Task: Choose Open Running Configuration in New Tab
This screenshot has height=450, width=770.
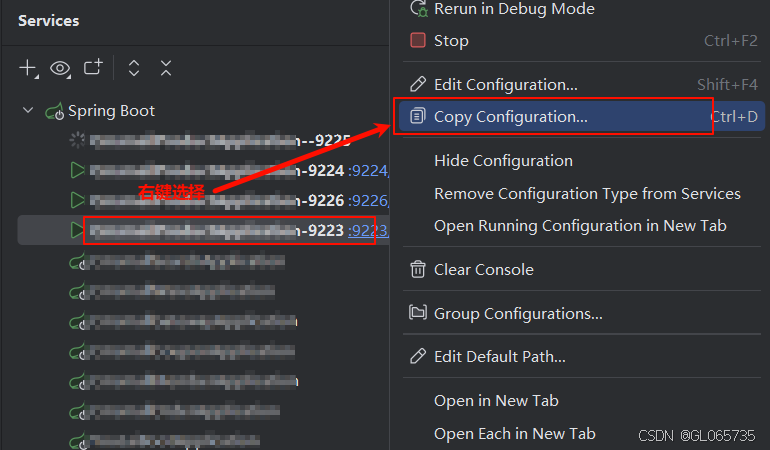Action: [x=582, y=225]
